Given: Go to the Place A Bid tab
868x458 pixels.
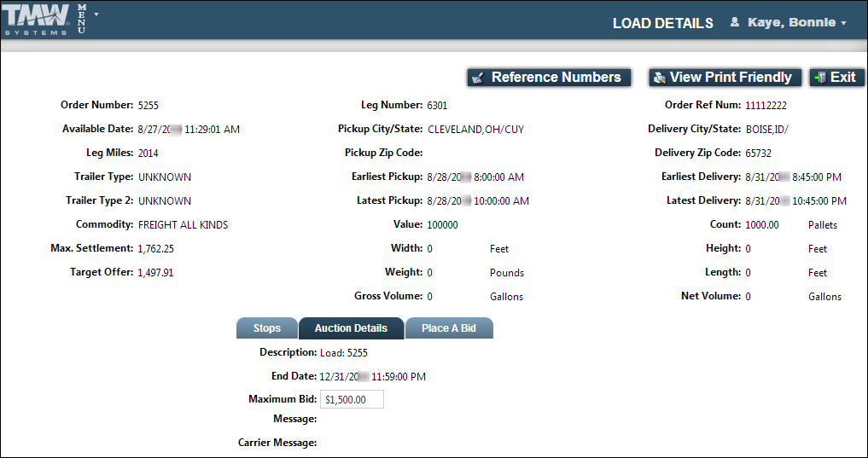Looking at the screenshot, I should coord(448,328).
